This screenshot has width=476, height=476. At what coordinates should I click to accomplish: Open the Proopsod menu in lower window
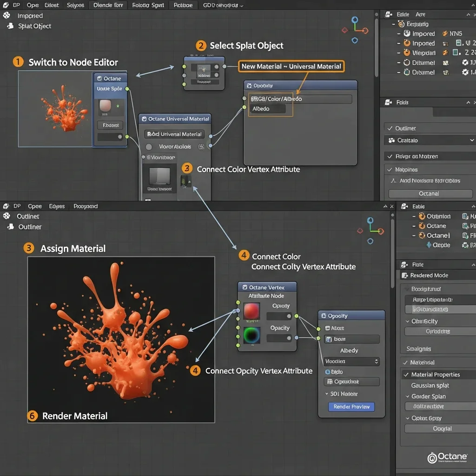[86, 206]
